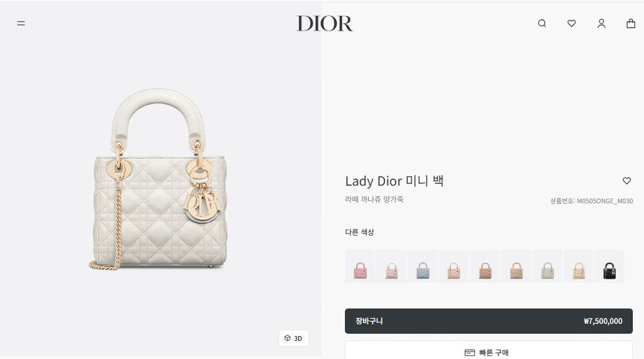Pick the sand beige bag color

[x=516, y=267]
